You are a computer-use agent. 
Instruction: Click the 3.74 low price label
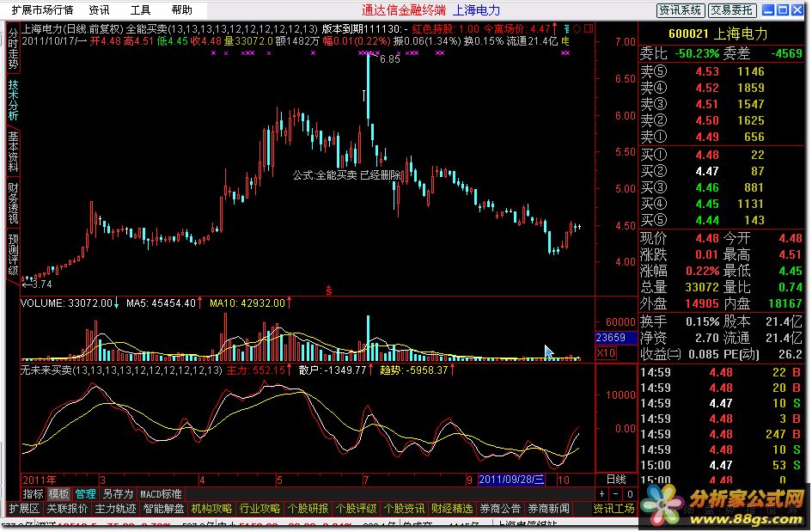click(x=41, y=284)
